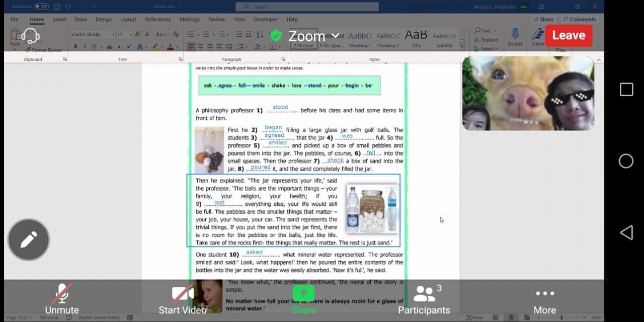Click the Sort icon
This screenshot has width=644, height=322.
point(259,34)
